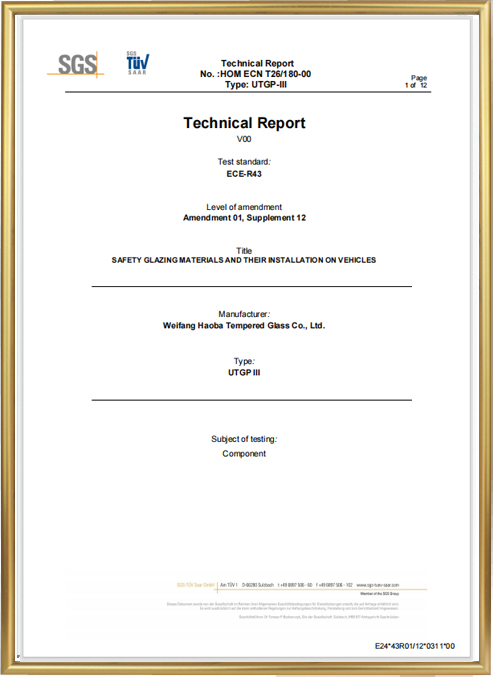Click the Level of amendment label
The image size is (493, 677).
point(244,207)
